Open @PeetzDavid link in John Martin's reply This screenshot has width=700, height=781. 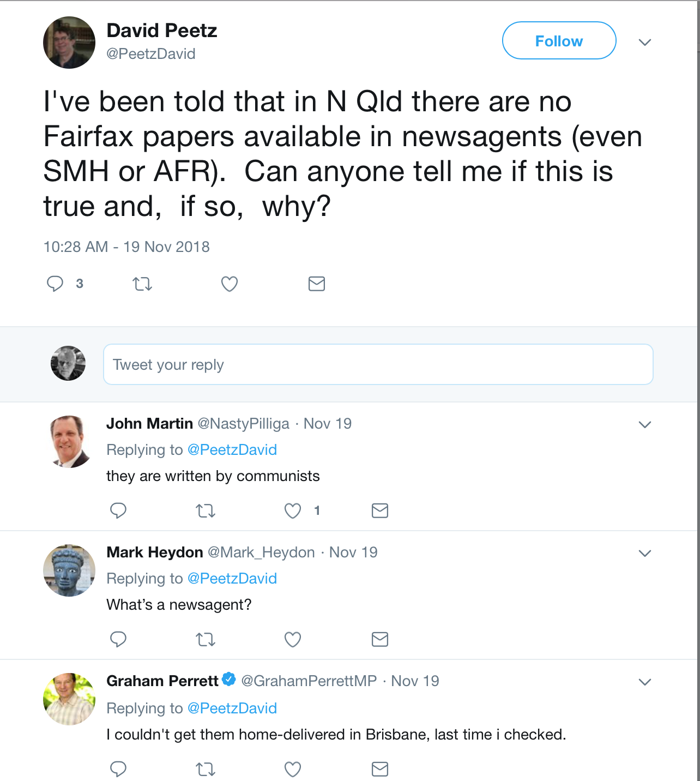pyautogui.click(x=232, y=450)
